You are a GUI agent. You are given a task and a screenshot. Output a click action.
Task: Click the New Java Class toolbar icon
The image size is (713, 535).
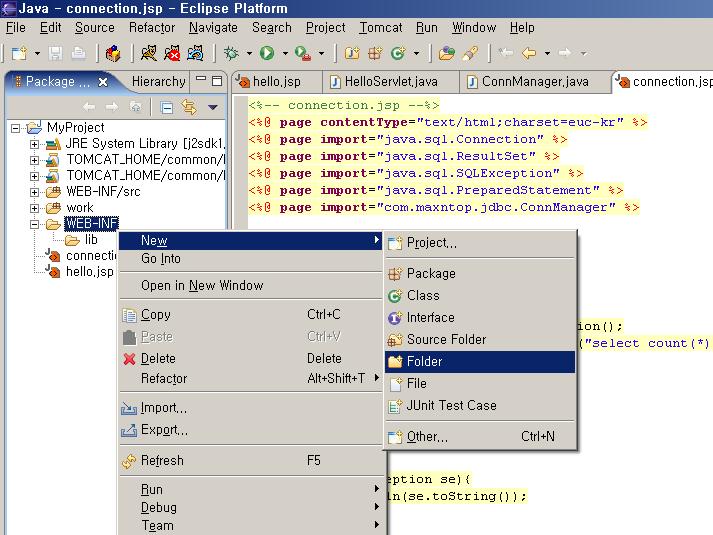398,53
